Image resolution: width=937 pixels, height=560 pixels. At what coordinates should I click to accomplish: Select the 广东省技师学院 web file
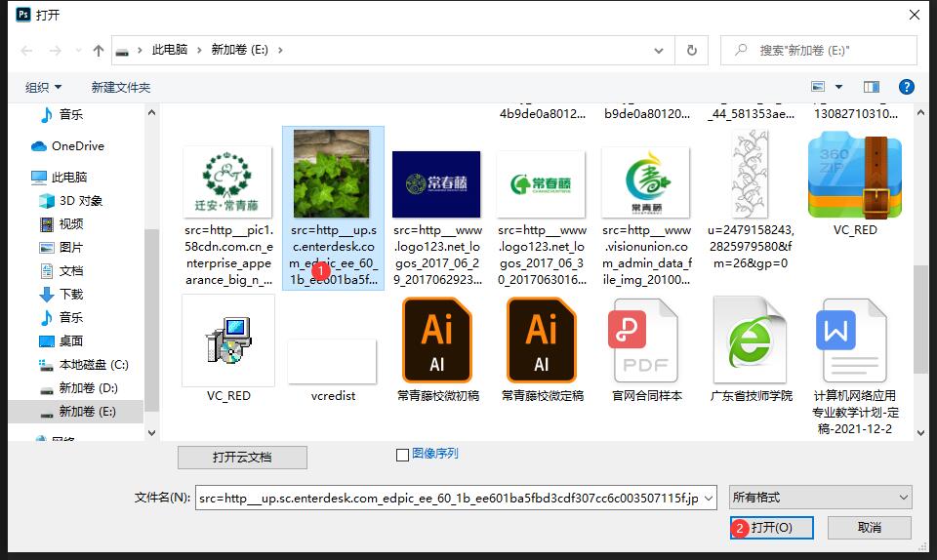click(x=752, y=350)
